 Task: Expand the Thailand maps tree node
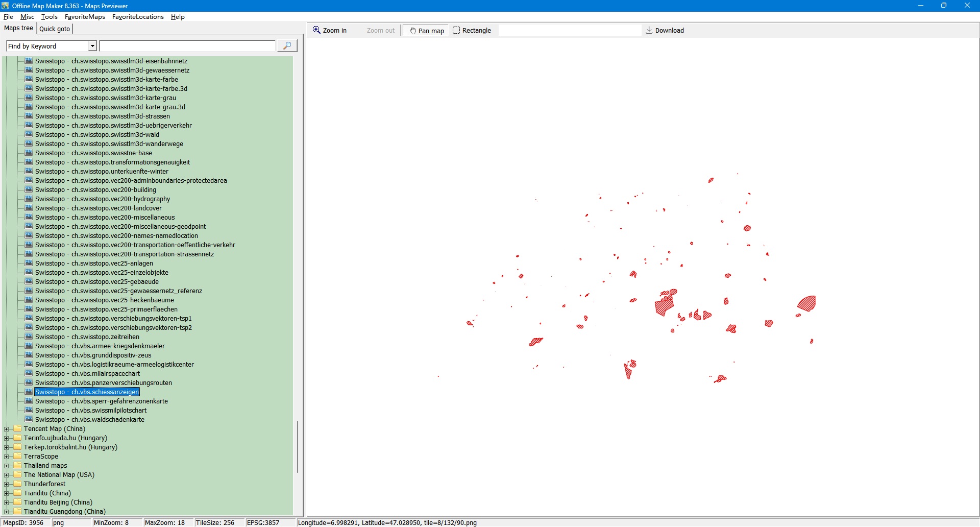pyautogui.click(x=7, y=466)
